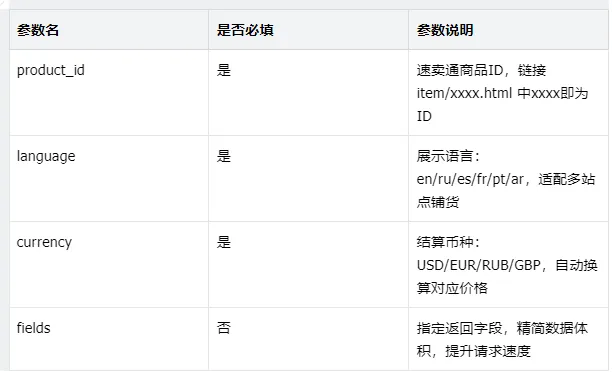Click the 指定返回字段 description text
Viewport: 612px width, 372px height.
(x=459, y=328)
